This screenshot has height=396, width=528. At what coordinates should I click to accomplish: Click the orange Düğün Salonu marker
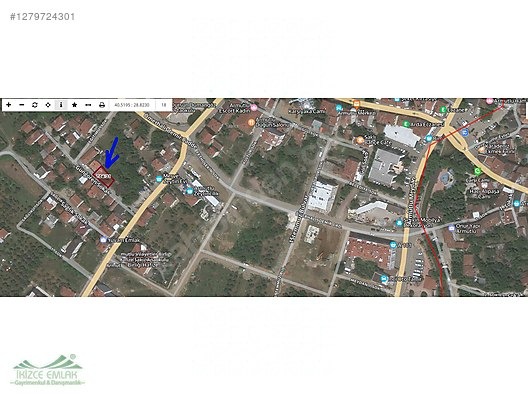tap(251, 123)
